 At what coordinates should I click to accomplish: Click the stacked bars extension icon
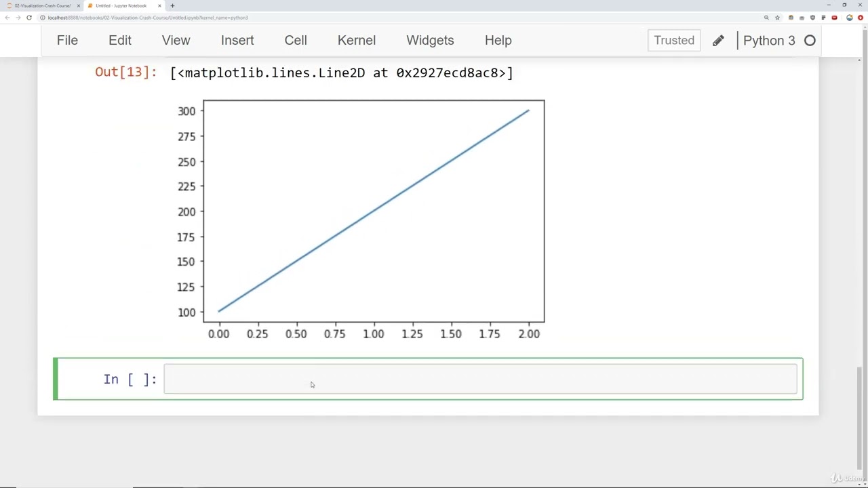(823, 18)
